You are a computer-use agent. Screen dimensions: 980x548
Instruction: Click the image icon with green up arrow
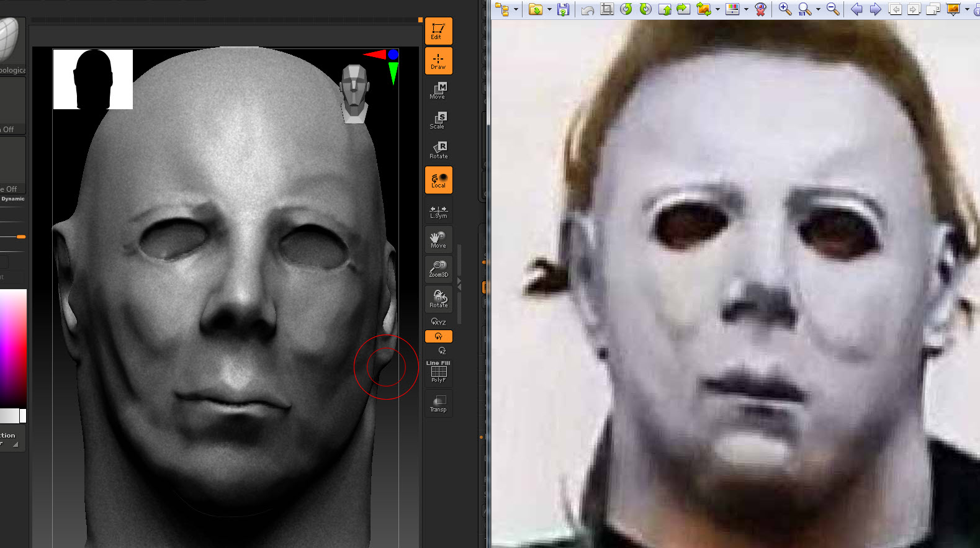(x=665, y=9)
